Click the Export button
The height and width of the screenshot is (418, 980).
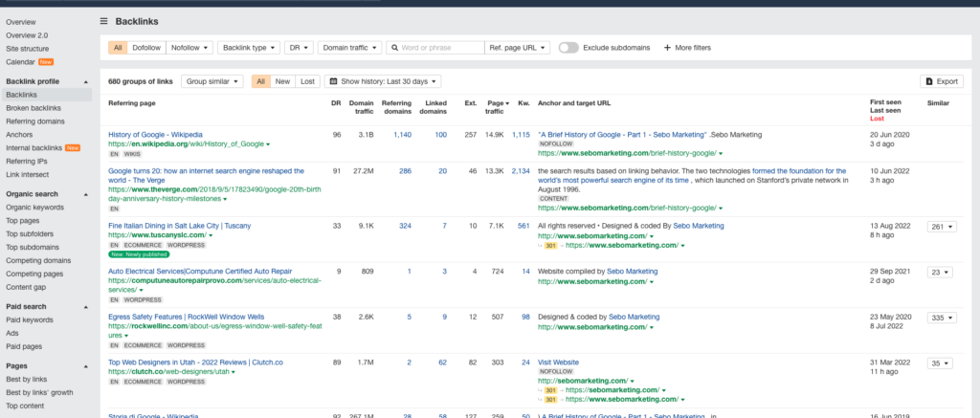[942, 81]
